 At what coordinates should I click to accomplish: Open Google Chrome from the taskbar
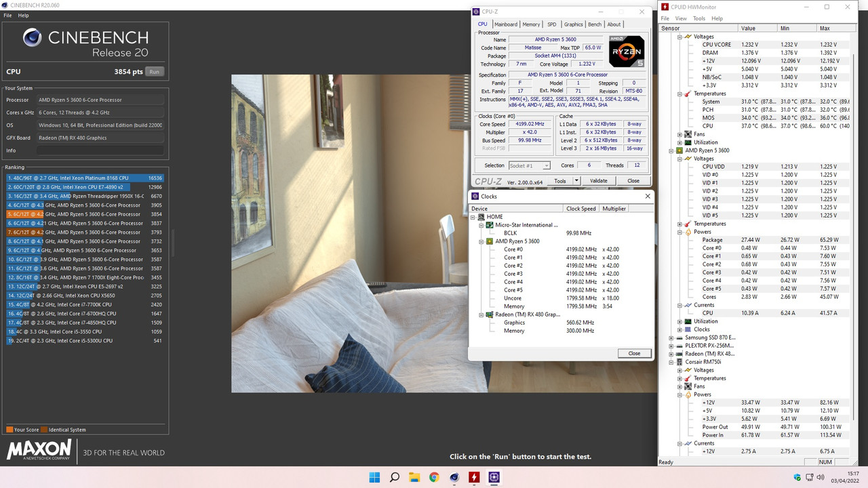[x=434, y=477]
